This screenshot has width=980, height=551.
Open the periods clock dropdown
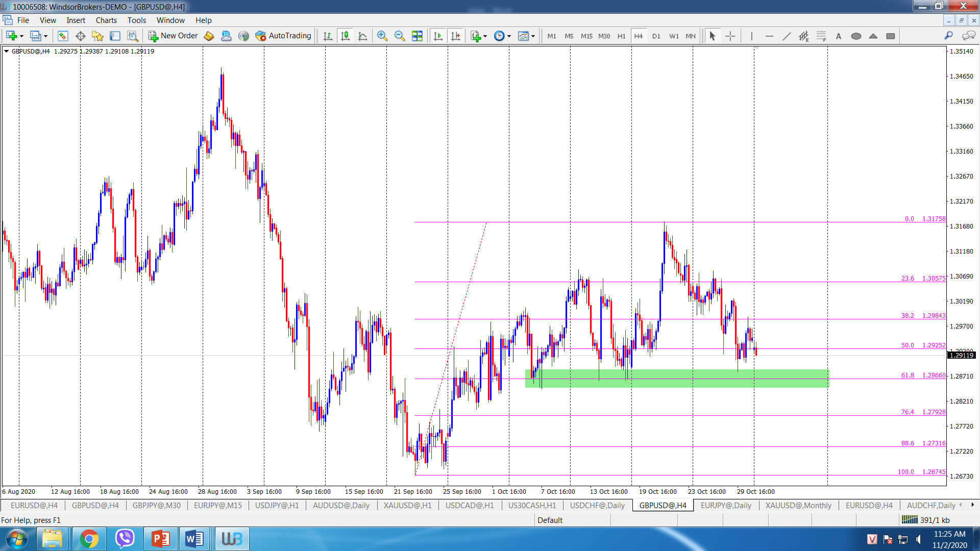click(502, 36)
